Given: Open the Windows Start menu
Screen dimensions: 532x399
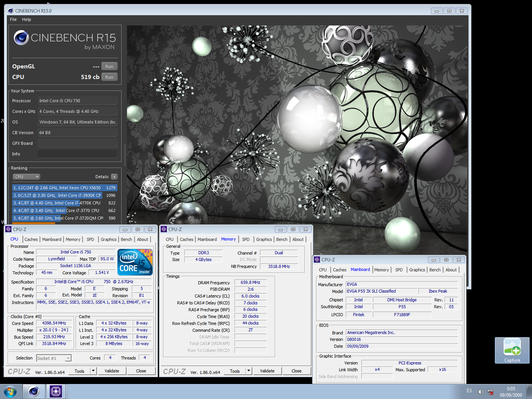Looking at the screenshot, I should pos(10,391).
